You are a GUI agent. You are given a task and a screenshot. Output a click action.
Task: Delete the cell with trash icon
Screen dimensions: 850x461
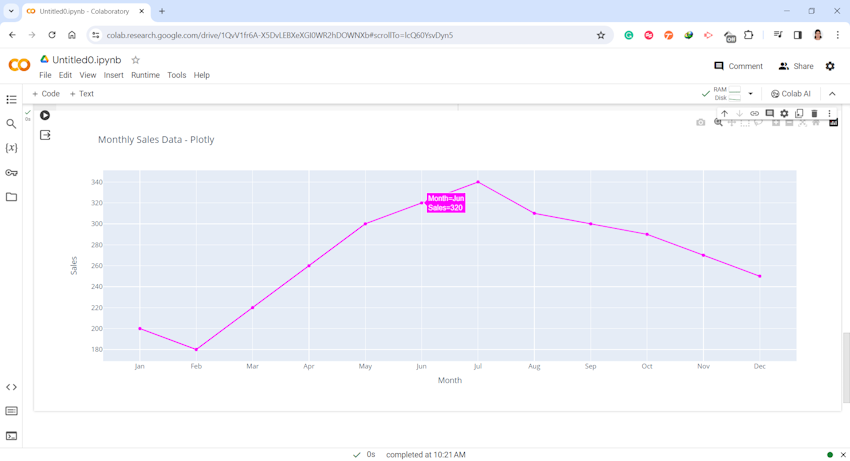814,113
